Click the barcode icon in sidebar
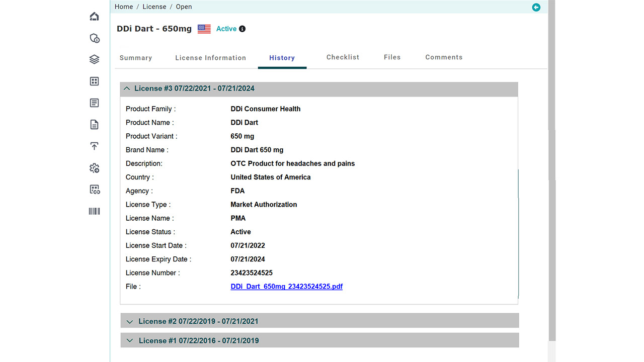 [94, 211]
